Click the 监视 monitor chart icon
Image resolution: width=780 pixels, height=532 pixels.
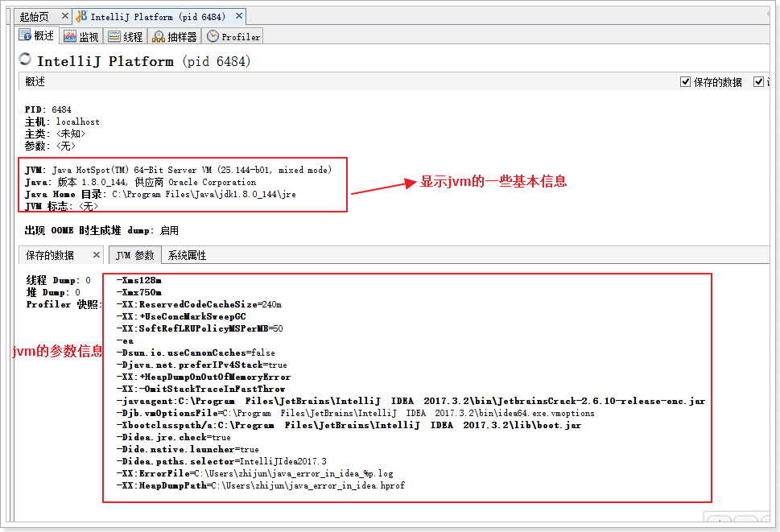(70, 36)
